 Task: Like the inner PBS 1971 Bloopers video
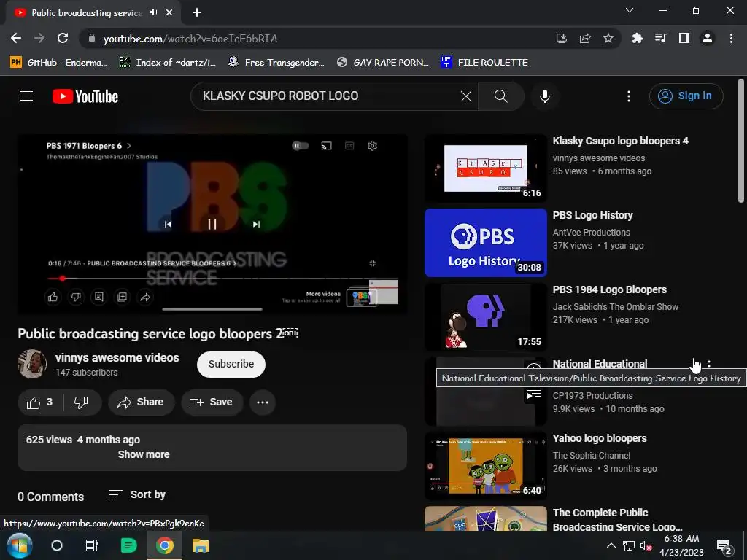[x=53, y=297]
